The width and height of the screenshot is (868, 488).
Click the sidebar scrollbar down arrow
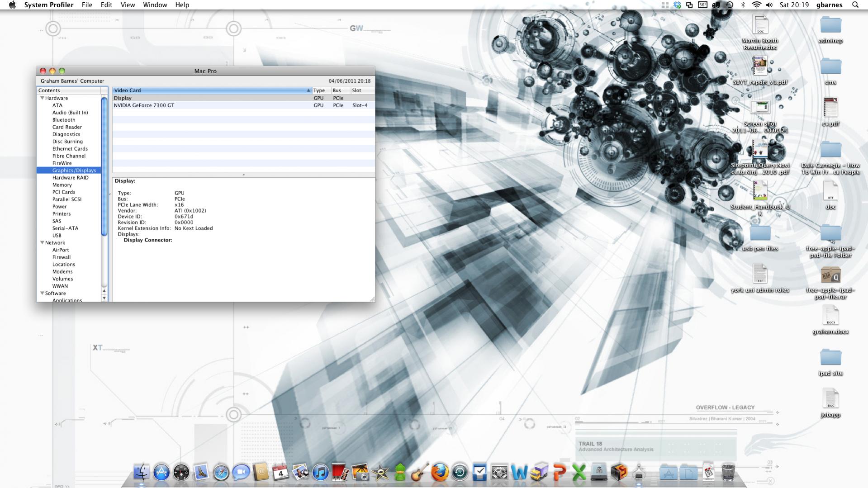[104, 298]
